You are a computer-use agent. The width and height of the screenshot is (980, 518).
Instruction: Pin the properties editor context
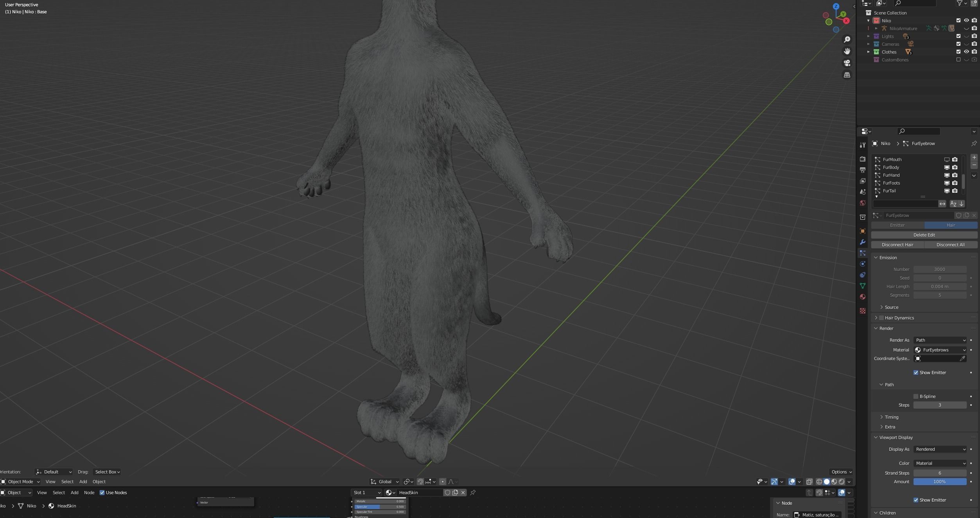click(x=974, y=143)
